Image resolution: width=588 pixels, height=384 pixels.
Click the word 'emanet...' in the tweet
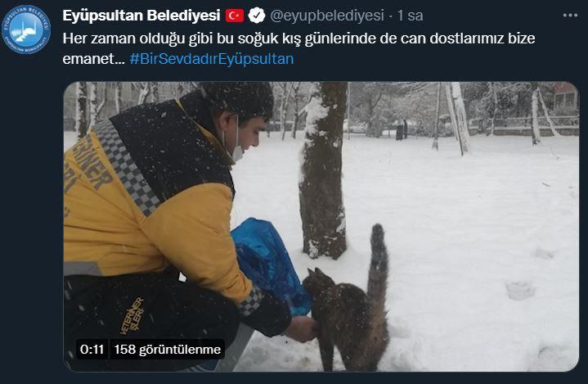click(94, 59)
